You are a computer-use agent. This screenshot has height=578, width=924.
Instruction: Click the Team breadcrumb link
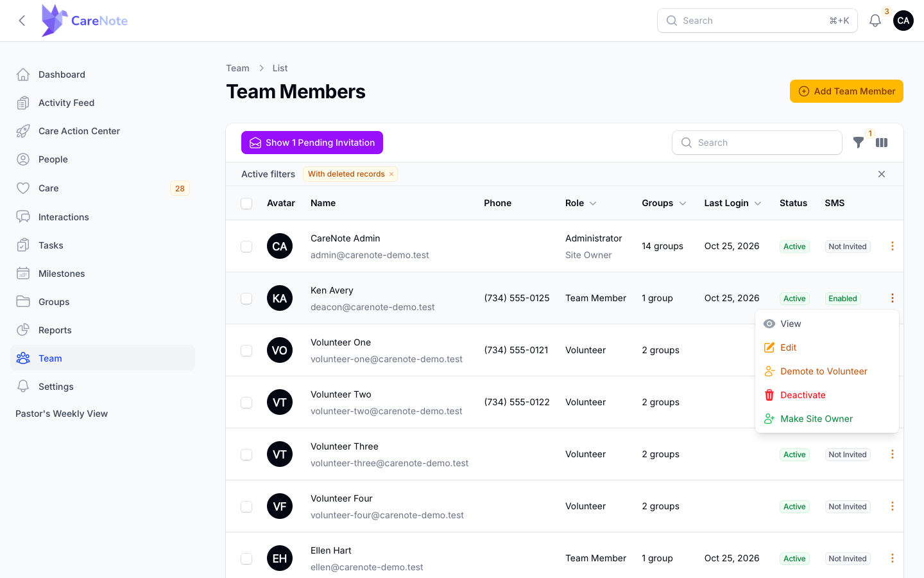click(237, 68)
